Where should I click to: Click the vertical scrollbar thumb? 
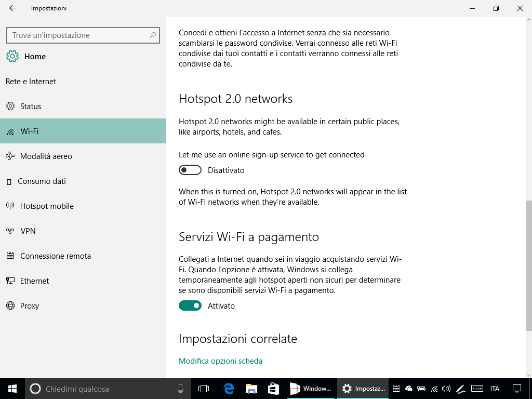click(528, 265)
